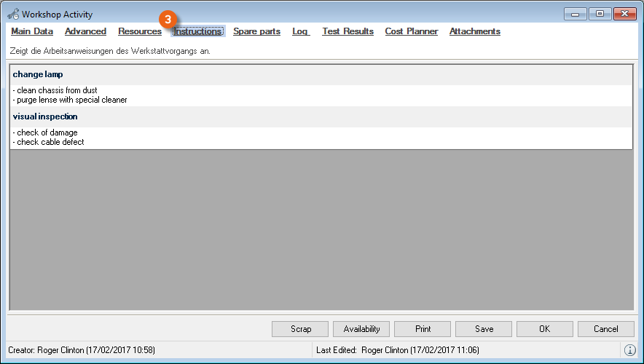Viewport: 644px width, 364px height.
Task: Switch to the Attachments tab
Action: 474,31
